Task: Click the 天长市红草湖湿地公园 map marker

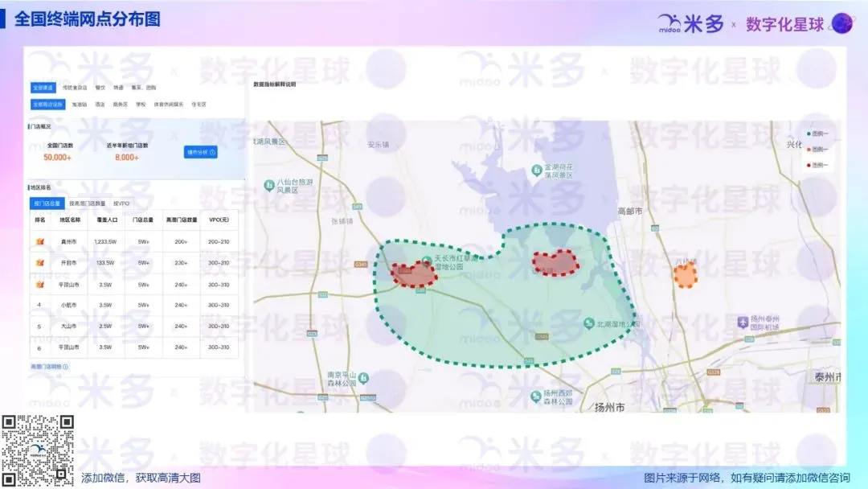Action: 426,261
